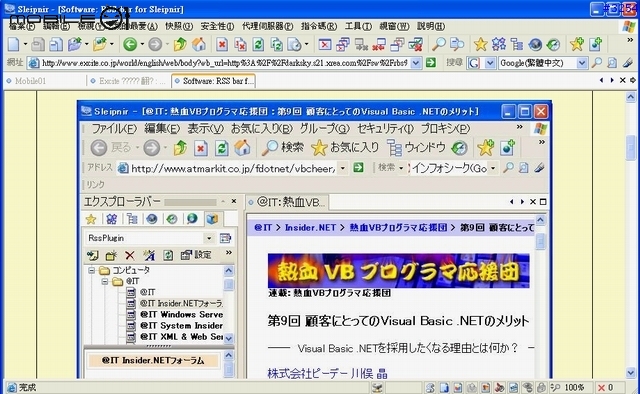Viewport: 640px width, 394px height.
Task: Toggle the blue document security icon in status bar
Action: pos(444,387)
